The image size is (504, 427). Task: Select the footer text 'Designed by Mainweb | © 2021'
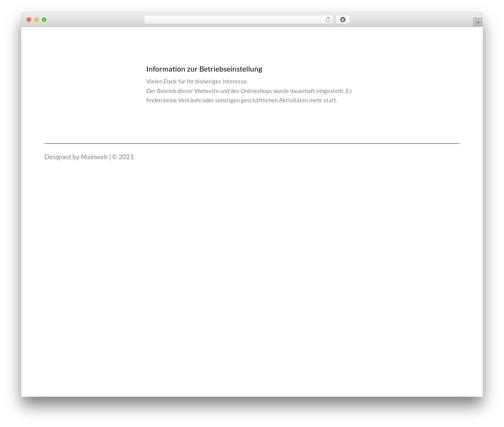89,157
